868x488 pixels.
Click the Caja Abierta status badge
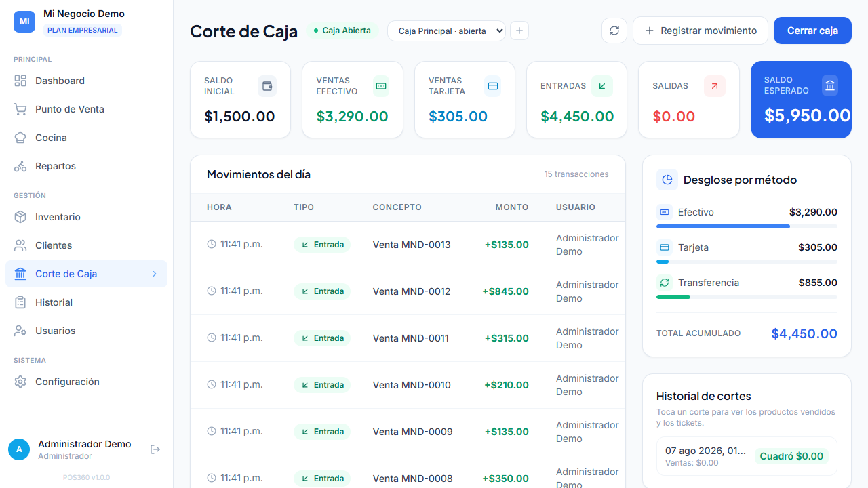342,30
